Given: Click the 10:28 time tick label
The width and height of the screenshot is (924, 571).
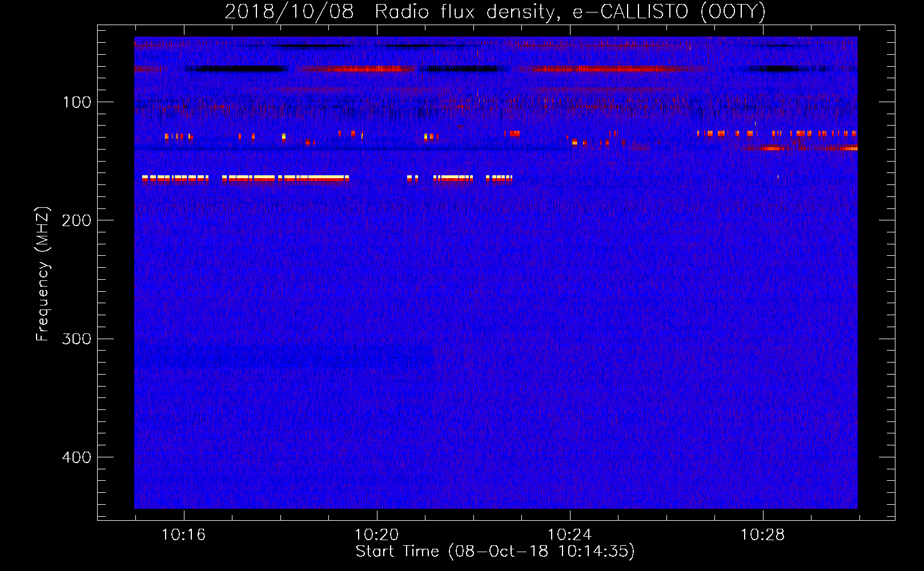Looking at the screenshot, I should [x=762, y=535].
